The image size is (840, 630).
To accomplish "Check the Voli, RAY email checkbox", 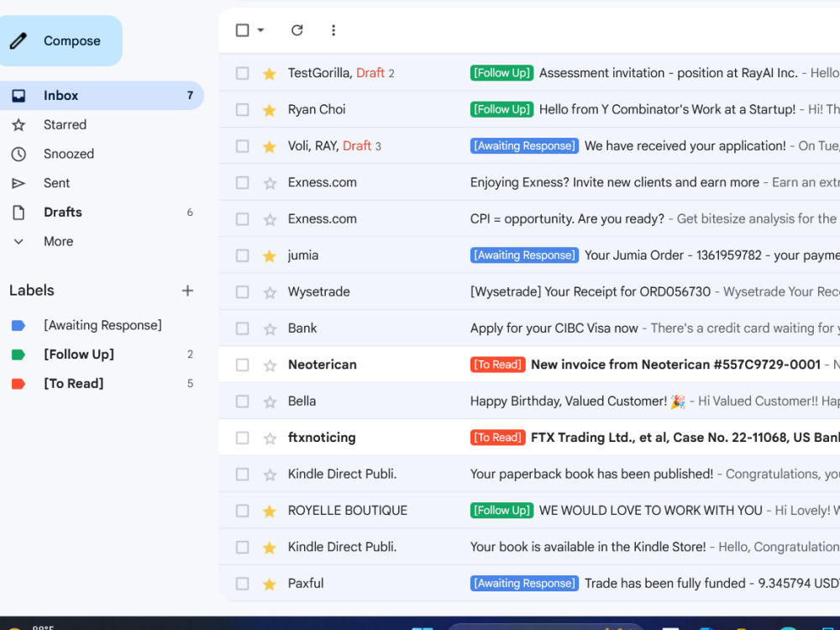I will tap(242, 145).
